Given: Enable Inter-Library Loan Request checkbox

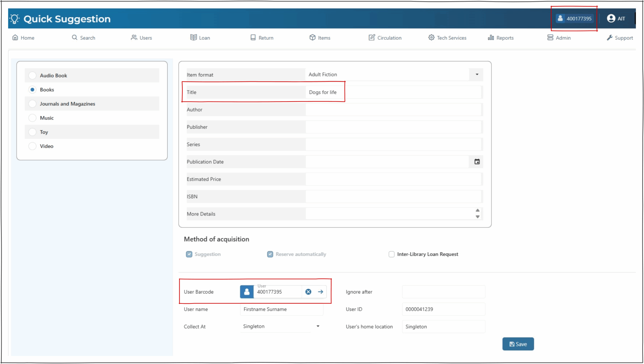Looking at the screenshot, I should 391,254.
